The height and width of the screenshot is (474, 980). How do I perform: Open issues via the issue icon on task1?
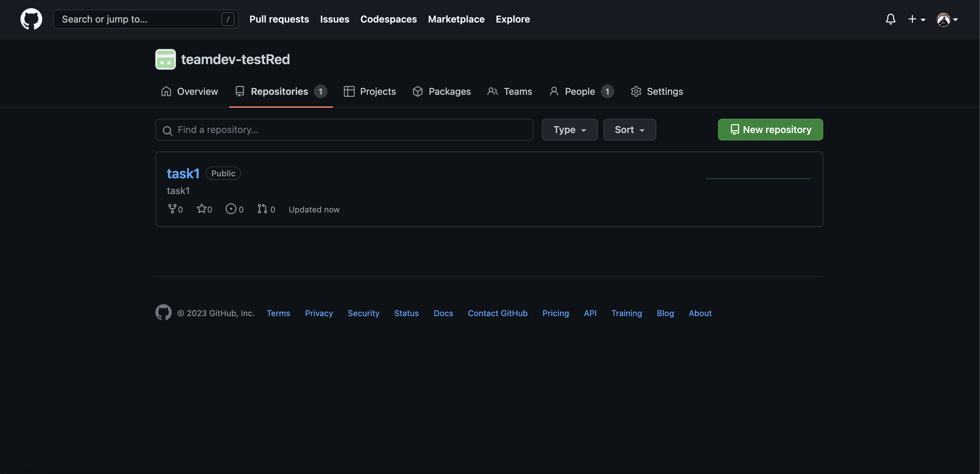(x=231, y=209)
